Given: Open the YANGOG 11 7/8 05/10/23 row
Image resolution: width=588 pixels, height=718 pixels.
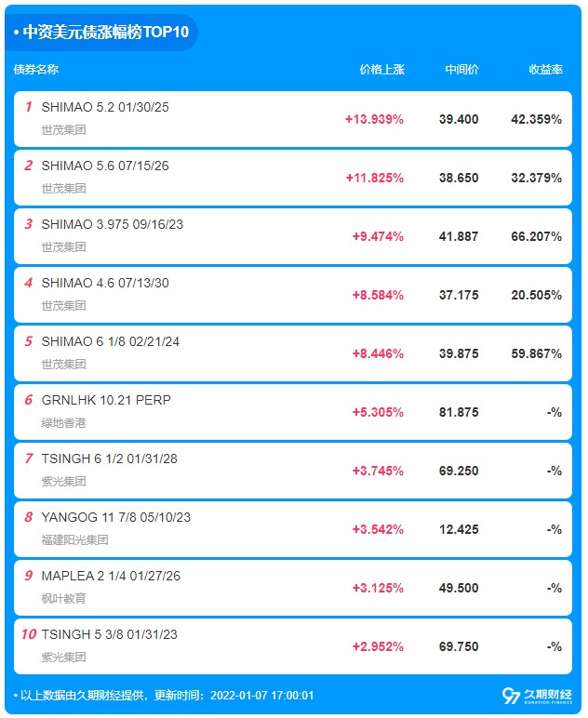Looking at the screenshot, I should point(293,529).
